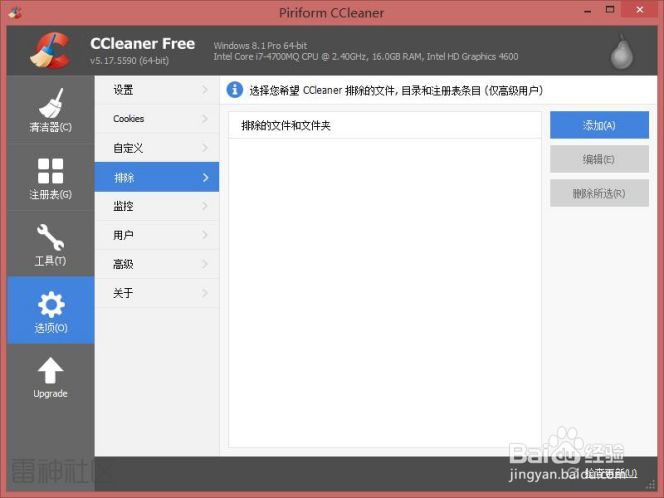Click the 添加(A) Add button
This screenshot has width=664, height=498.
click(599, 125)
